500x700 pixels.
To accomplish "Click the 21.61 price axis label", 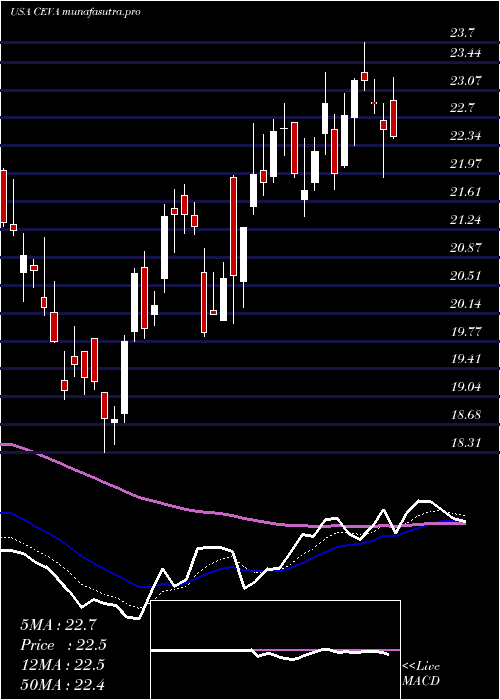I will point(466,192).
